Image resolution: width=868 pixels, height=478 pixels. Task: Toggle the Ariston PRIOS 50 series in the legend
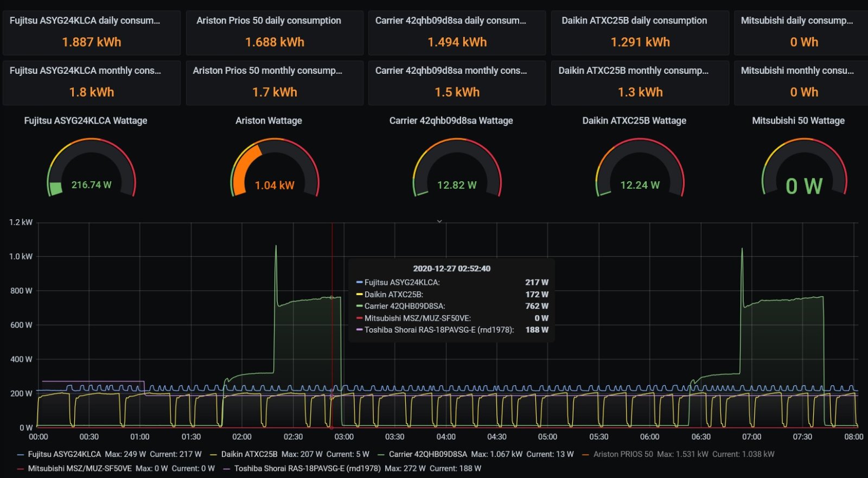click(x=623, y=454)
